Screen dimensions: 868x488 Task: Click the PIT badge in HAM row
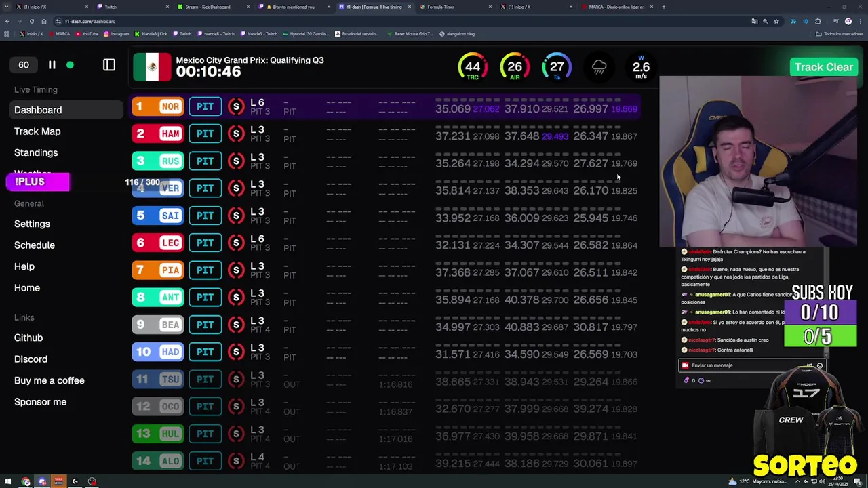[205, 134]
